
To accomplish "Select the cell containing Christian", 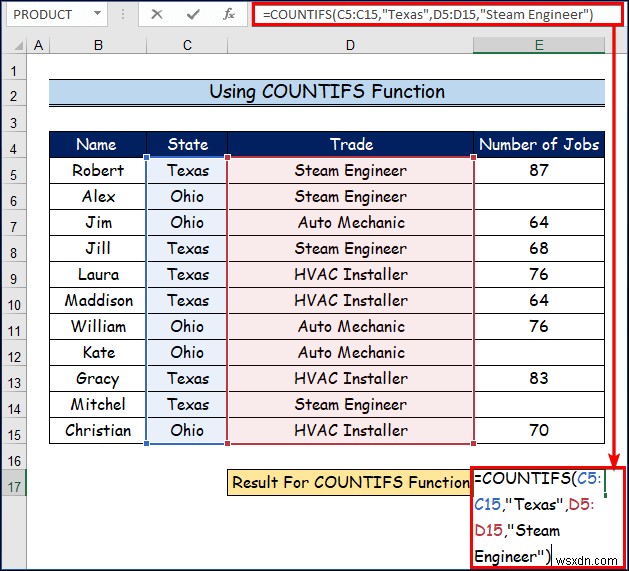I will pyautogui.click(x=97, y=431).
